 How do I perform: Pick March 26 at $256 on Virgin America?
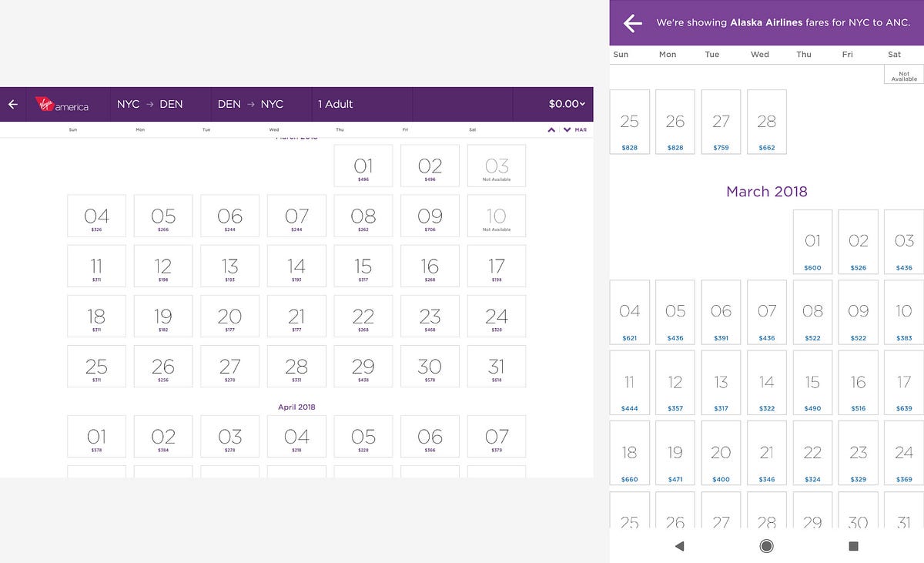tap(163, 366)
